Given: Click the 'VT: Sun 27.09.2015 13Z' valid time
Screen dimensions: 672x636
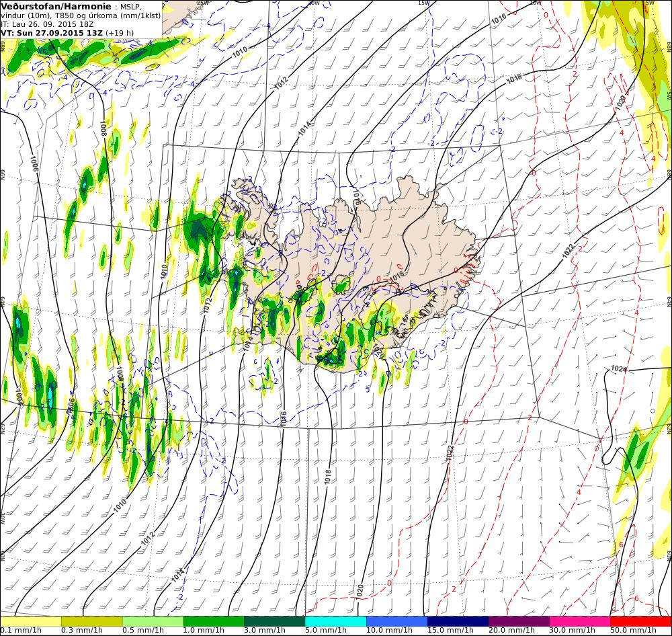Looking at the screenshot, I should (52, 32).
